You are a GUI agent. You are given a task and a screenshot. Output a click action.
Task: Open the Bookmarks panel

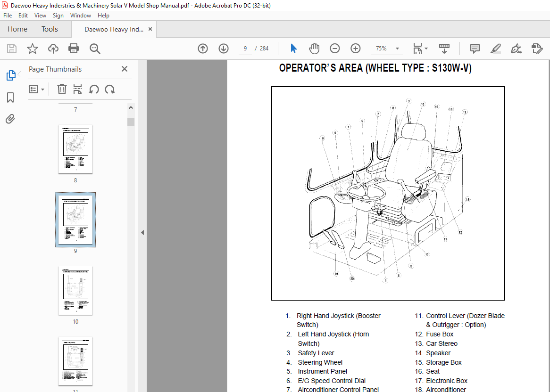pos(10,98)
